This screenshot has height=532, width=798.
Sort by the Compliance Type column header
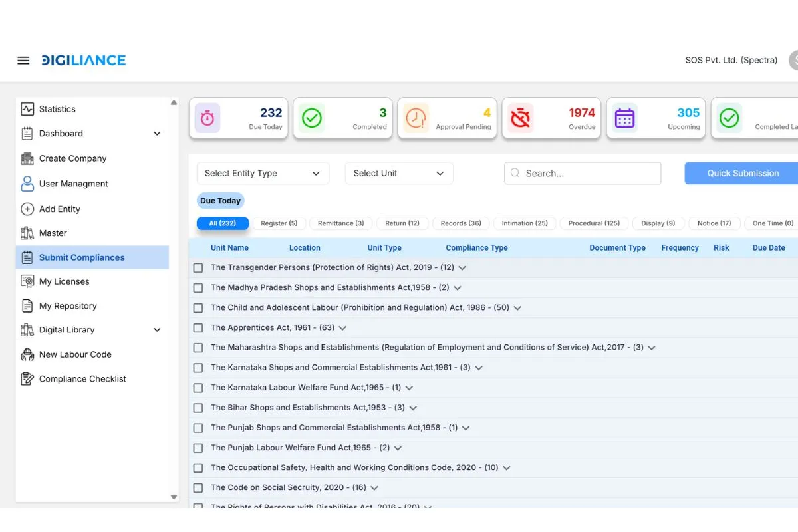click(x=477, y=248)
